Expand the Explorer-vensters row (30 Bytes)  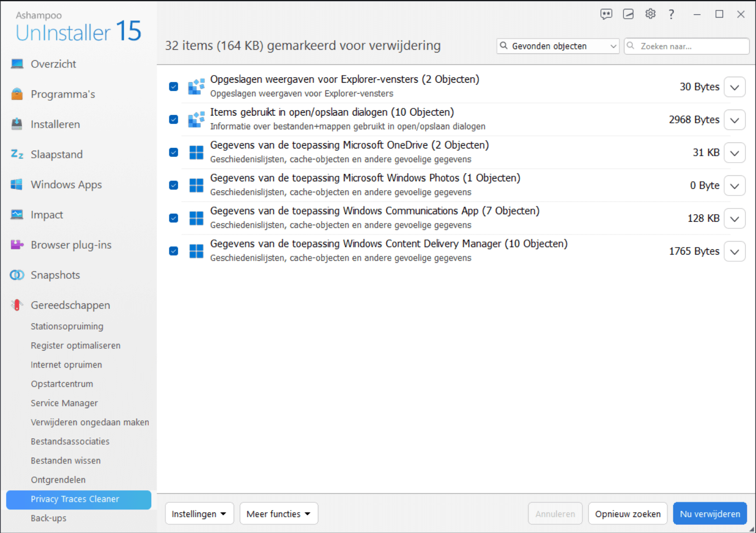pos(735,87)
